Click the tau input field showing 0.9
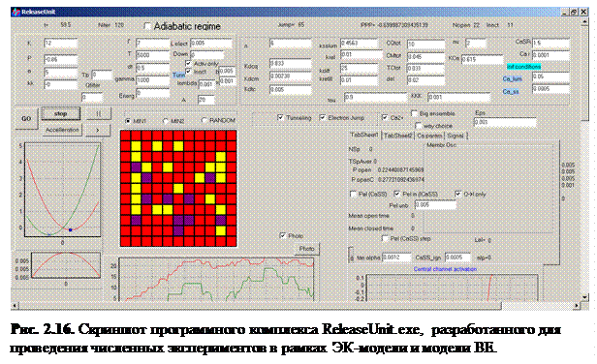 (x=375, y=97)
